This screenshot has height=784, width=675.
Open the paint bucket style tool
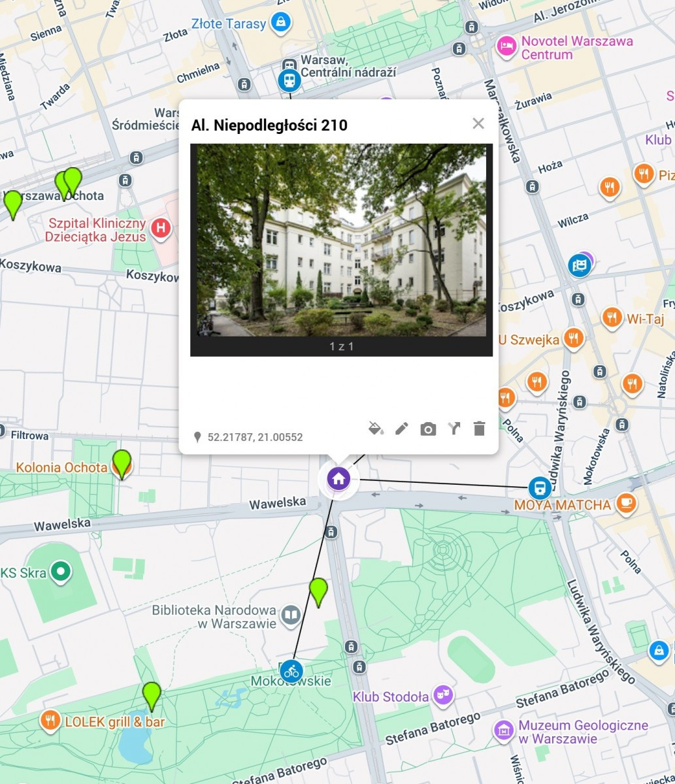click(376, 429)
